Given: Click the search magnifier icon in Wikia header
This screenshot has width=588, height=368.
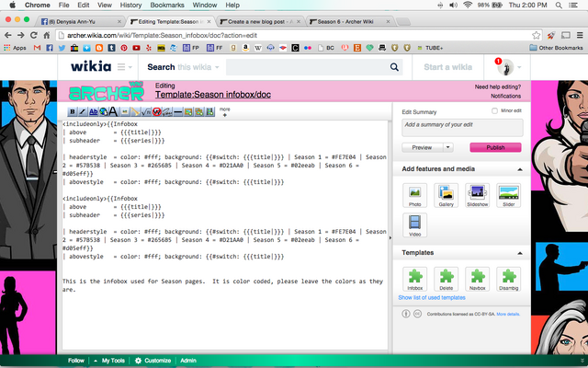Looking at the screenshot, I should (394, 67).
